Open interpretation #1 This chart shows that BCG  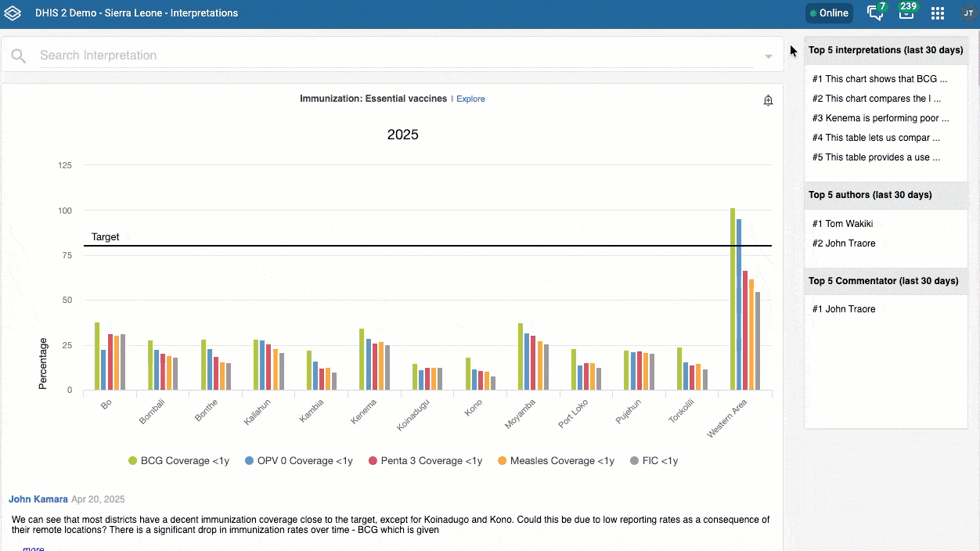880,79
